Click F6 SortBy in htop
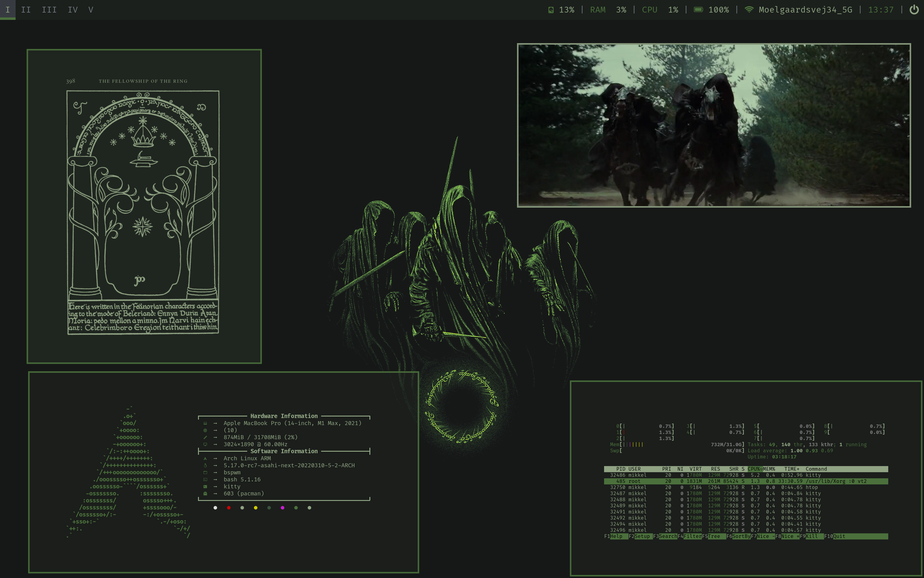 coord(739,536)
